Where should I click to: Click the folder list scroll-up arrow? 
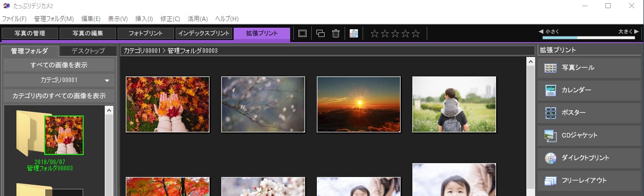(109, 110)
